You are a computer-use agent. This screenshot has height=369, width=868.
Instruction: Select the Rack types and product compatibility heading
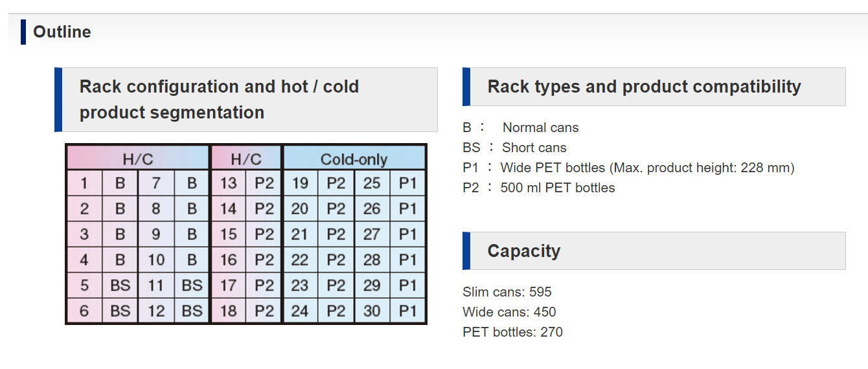[644, 87]
